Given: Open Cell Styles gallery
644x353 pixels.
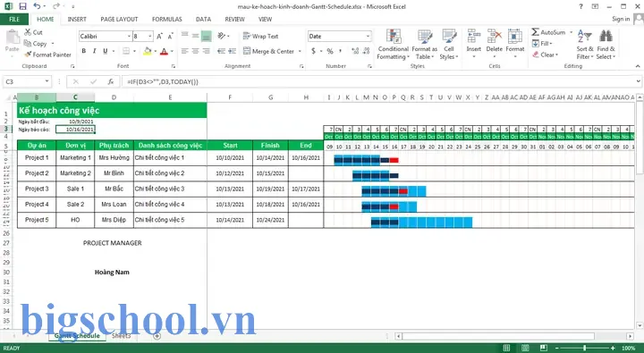Looking at the screenshot, I should click(448, 45).
